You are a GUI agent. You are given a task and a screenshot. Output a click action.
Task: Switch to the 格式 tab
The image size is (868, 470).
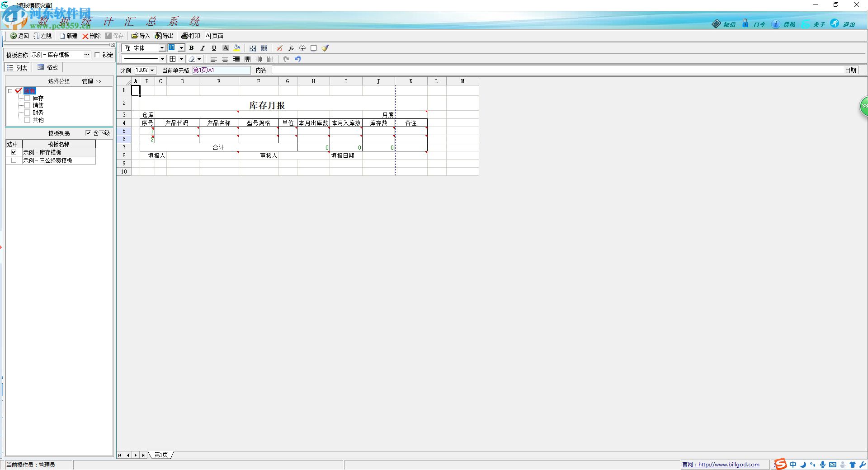click(x=47, y=68)
